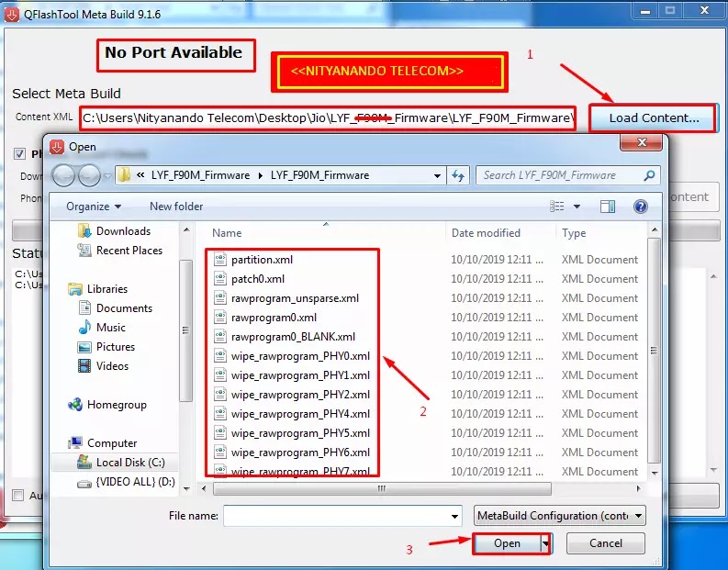Go forward with the Forward arrow button
The height and width of the screenshot is (570, 728).
coord(89,175)
